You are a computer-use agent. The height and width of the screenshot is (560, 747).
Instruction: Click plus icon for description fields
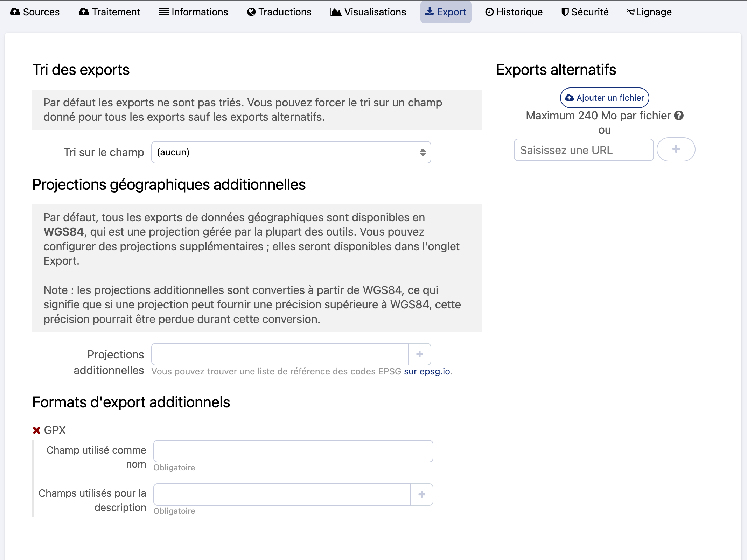tap(421, 495)
